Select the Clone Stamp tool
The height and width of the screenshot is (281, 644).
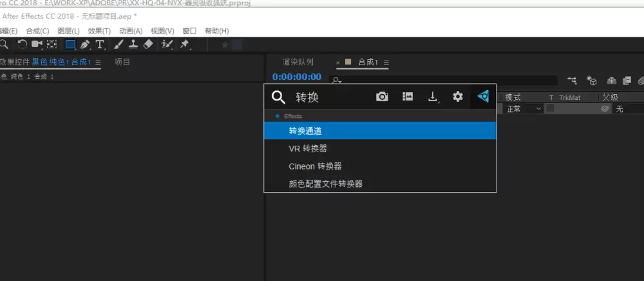(133, 44)
